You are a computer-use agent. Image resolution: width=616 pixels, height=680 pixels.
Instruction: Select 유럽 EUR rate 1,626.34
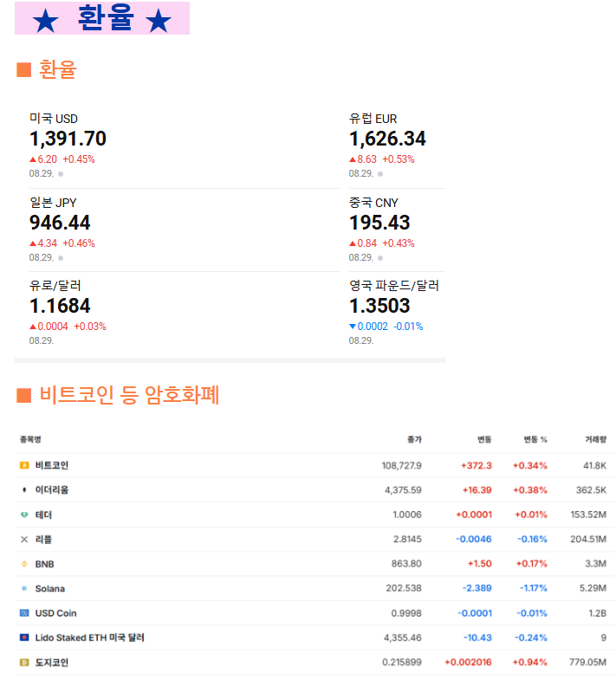(x=387, y=139)
